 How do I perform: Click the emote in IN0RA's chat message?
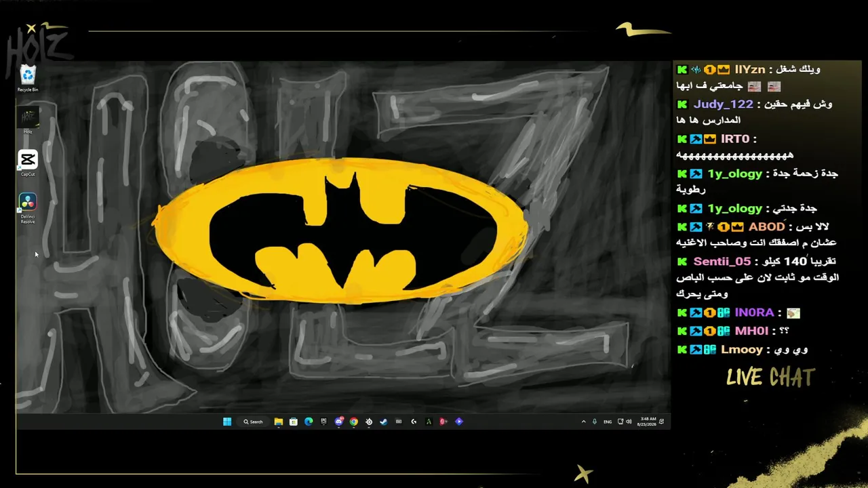pos(793,313)
